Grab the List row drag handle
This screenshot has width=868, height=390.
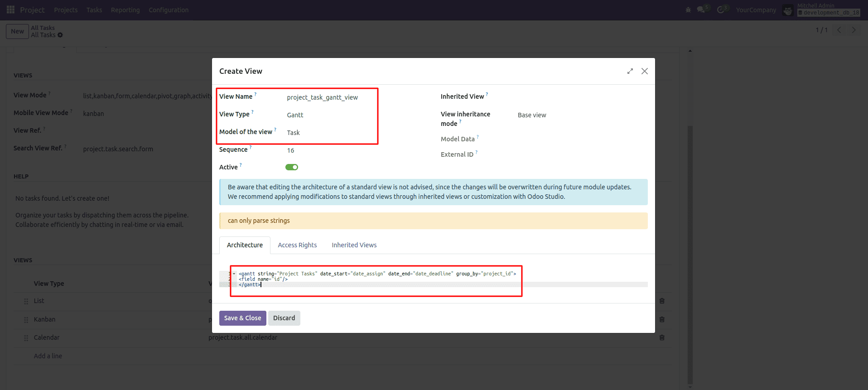[x=26, y=301]
